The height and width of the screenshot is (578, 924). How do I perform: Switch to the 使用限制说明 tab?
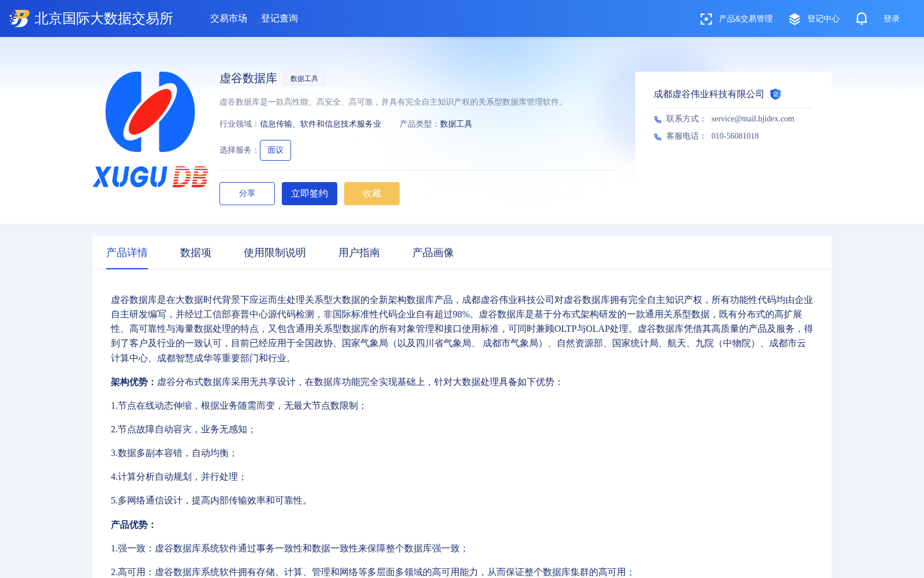(x=275, y=253)
